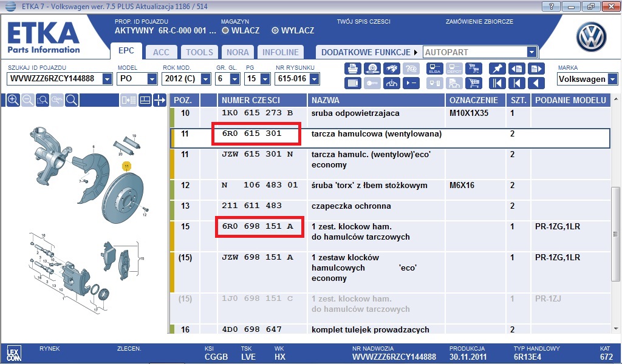Select greyed part 1J0 698 151 C

[x=257, y=298]
